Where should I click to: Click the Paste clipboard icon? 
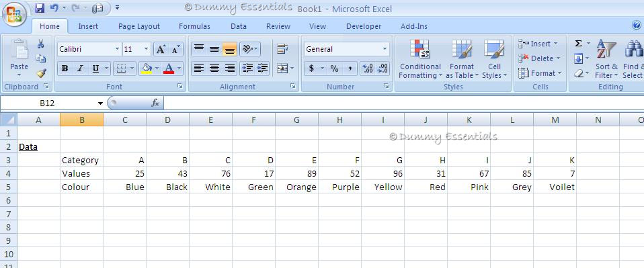19,50
